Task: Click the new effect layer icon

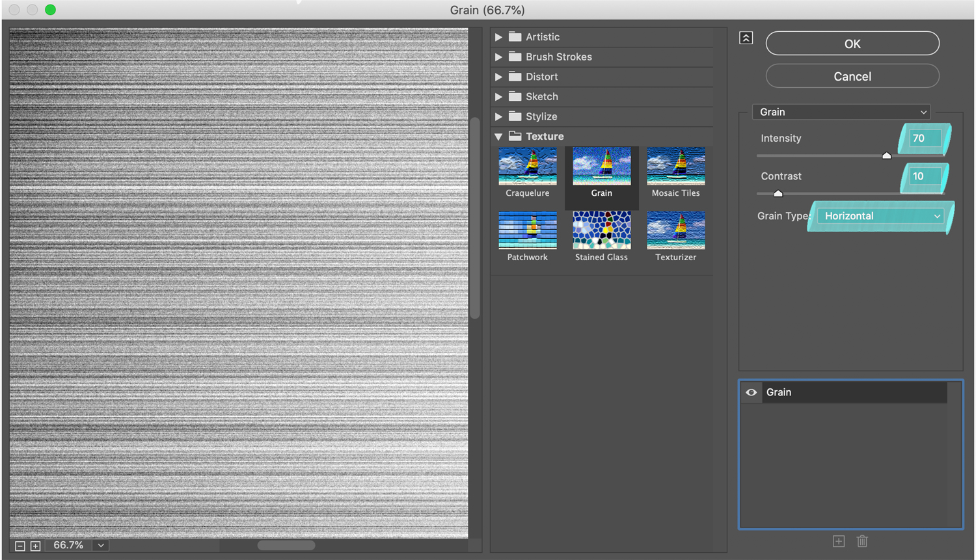Action: [x=839, y=541]
